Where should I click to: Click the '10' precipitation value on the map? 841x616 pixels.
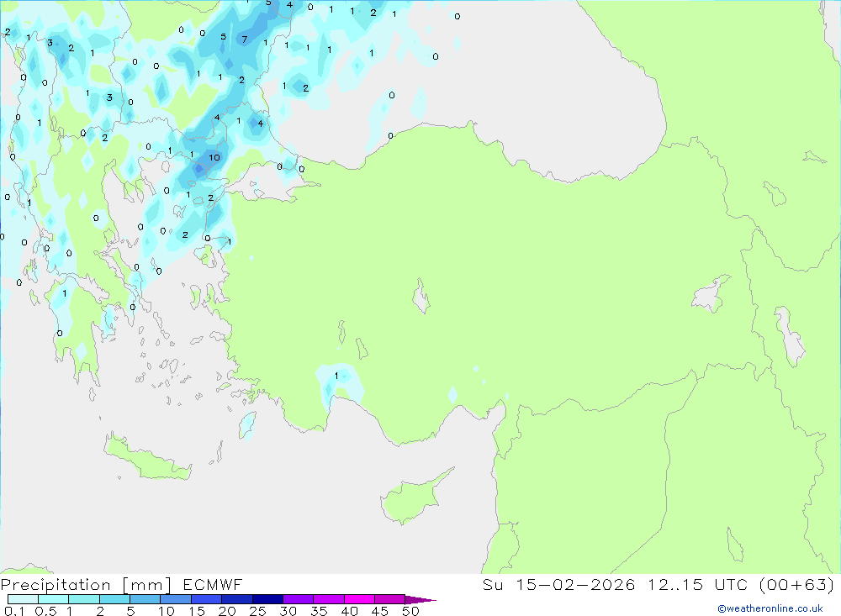[214, 157]
